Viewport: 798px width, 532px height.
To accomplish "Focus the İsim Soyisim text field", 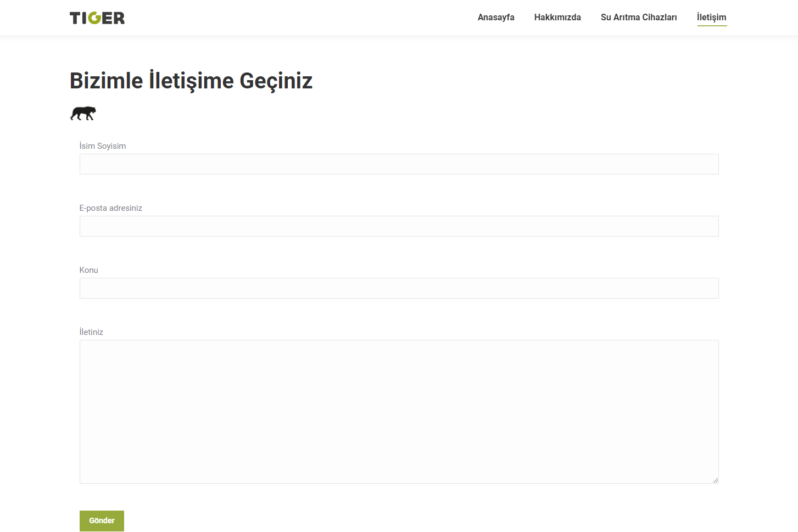I will (x=399, y=164).
